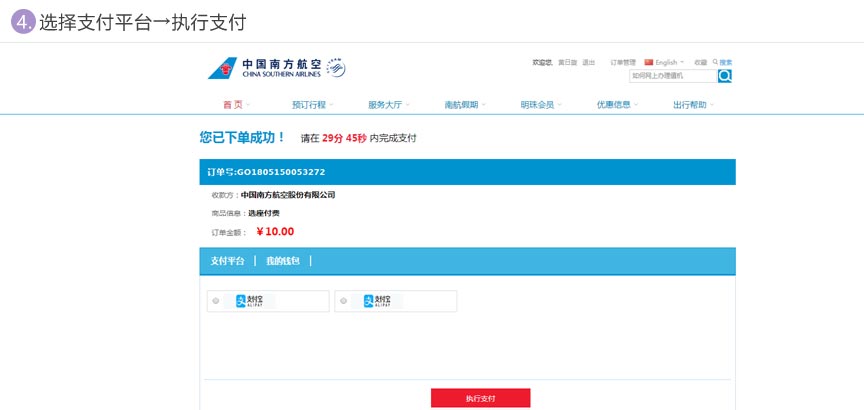864x410 pixels.
Task: Switch to the 支付平台 tab
Action: 227,261
